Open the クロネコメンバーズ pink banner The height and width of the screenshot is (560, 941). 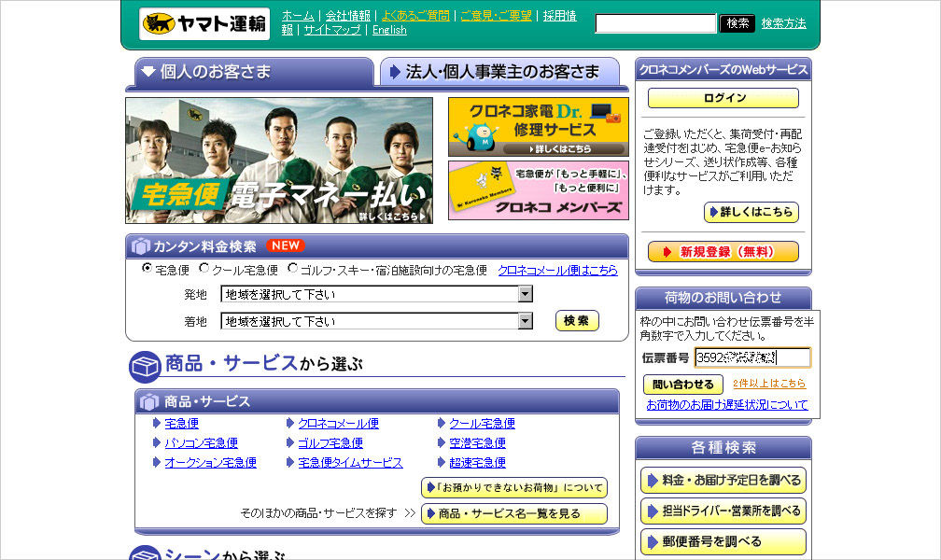coord(539,190)
